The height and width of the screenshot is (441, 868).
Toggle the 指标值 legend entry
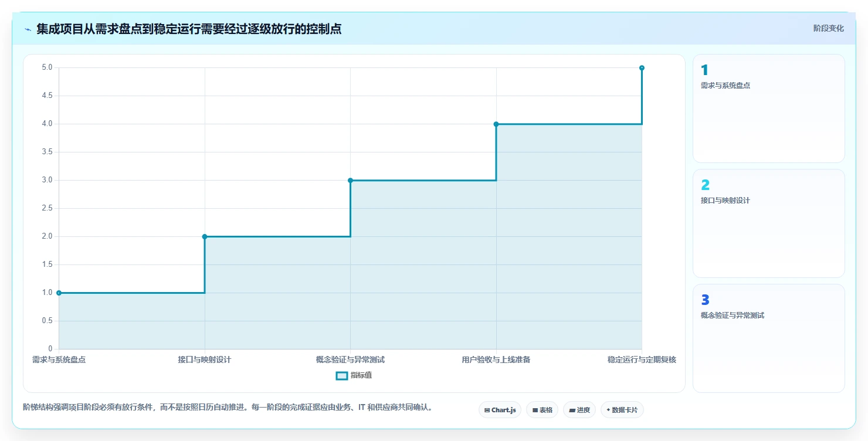tap(354, 375)
